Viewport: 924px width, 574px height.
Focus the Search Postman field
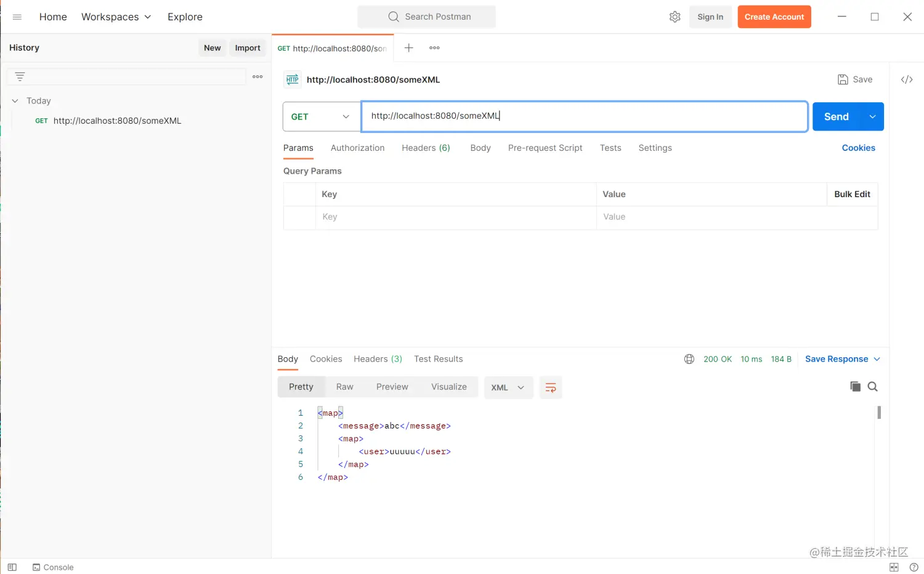click(x=426, y=17)
